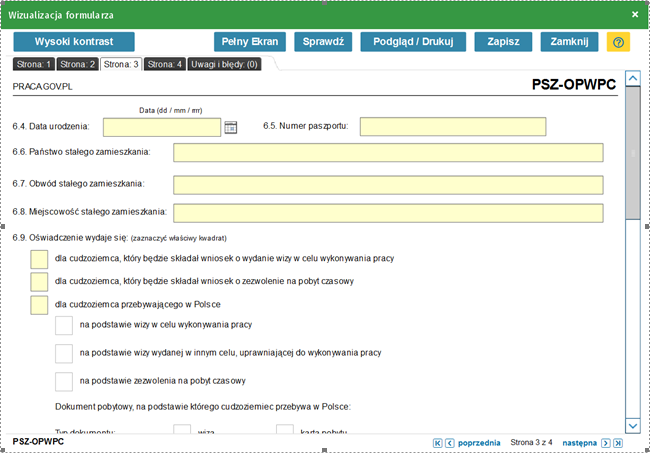Image resolution: width=650 pixels, height=453 pixels.
Task: Click the Zamknij button
Action: (569, 42)
